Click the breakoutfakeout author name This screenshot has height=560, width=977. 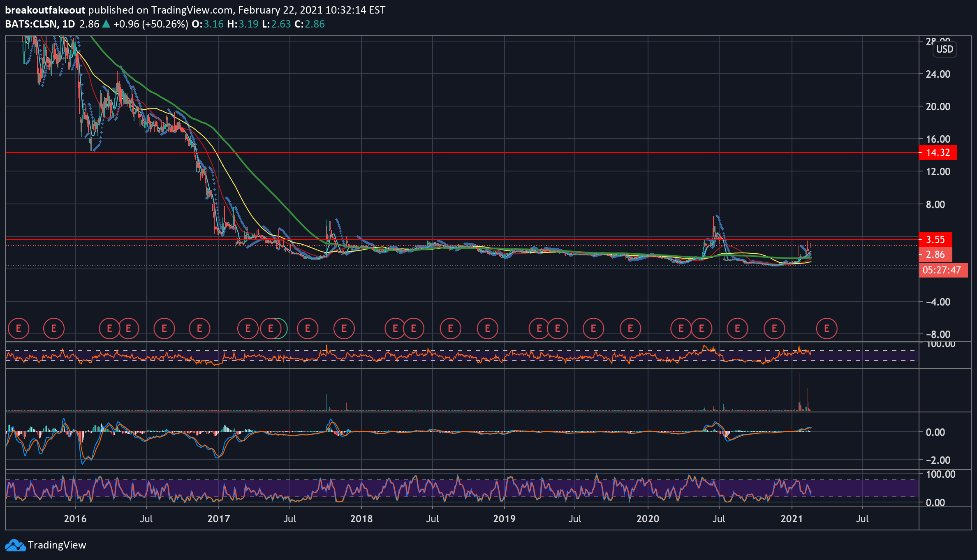click(x=45, y=10)
